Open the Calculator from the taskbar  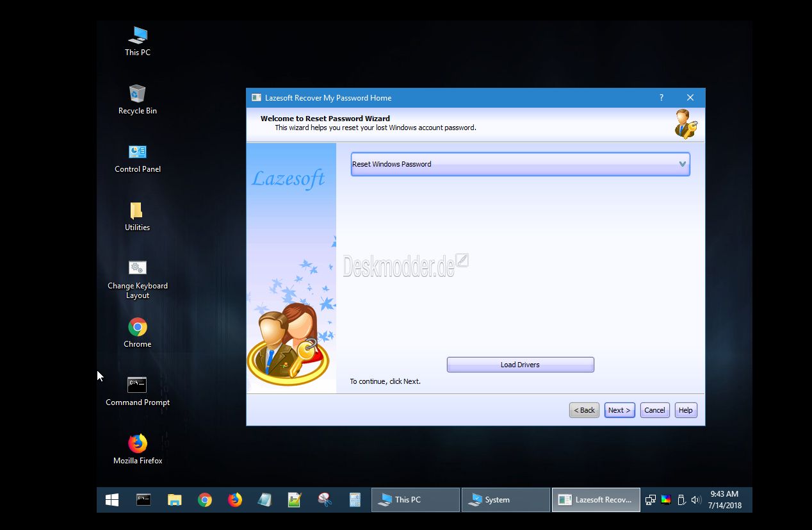355,500
